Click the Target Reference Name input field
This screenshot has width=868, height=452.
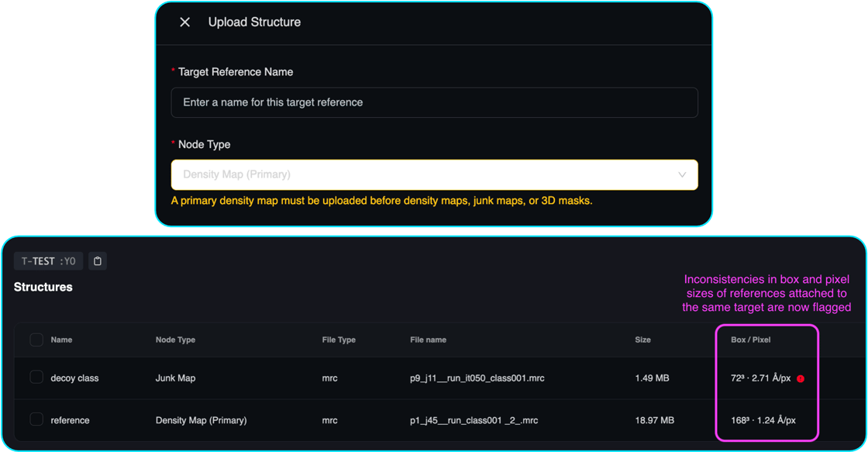(x=435, y=102)
